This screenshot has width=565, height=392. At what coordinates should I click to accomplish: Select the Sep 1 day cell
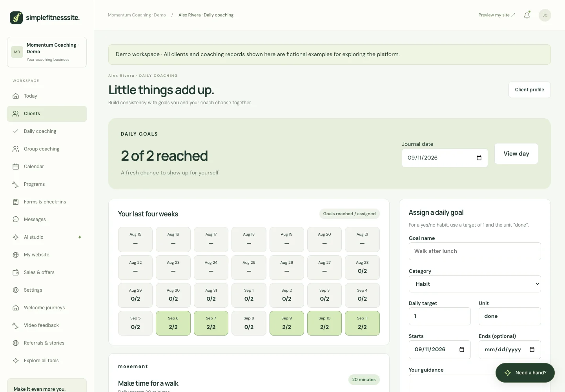(249, 295)
